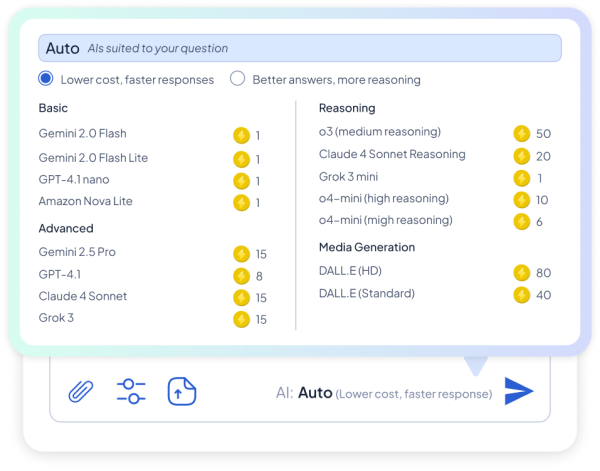This screenshot has width=600, height=471.
Task: Select Gemini 2.5 Pro model
Action: (77, 252)
